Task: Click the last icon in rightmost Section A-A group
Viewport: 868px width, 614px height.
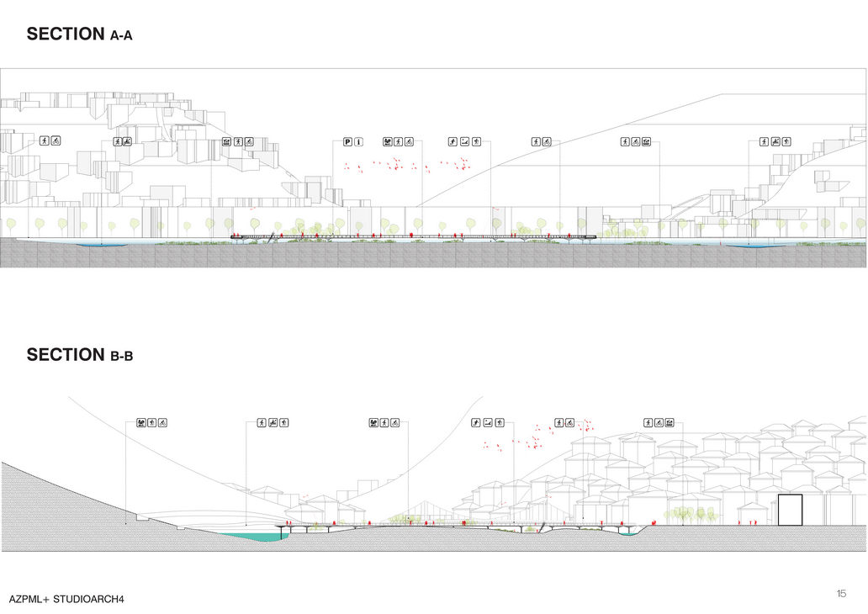Action: click(786, 141)
